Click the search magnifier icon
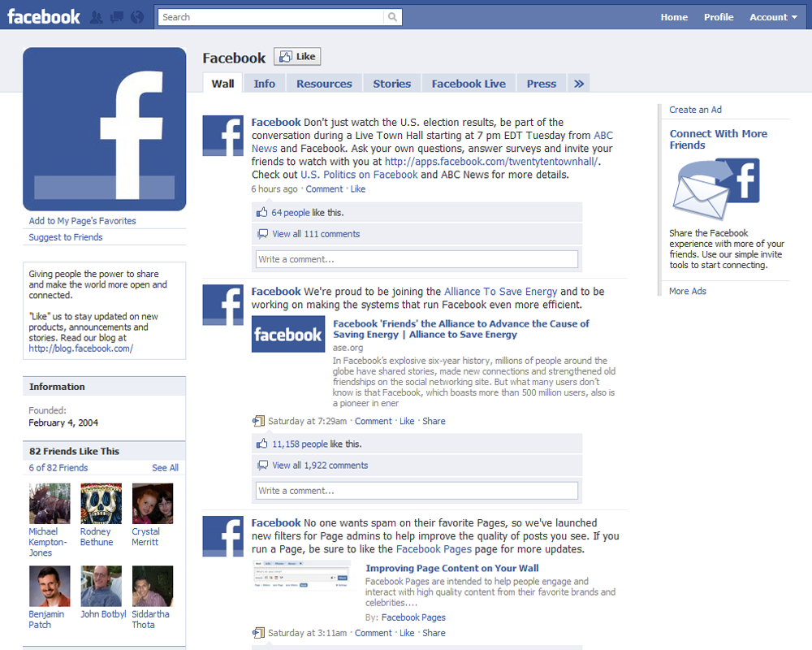This screenshot has width=812, height=650. tap(392, 17)
